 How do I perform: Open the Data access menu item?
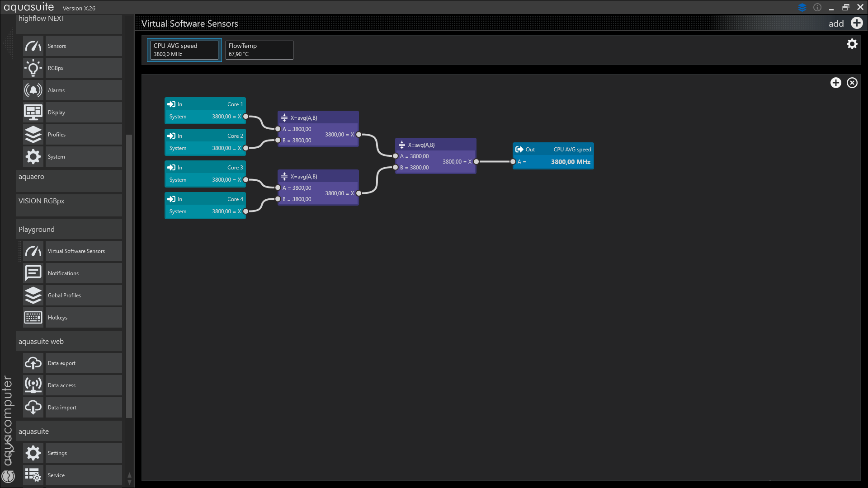click(84, 385)
